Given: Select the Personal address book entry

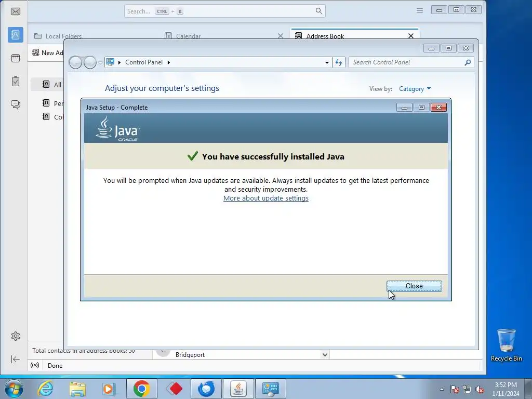Looking at the screenshot, I should [x=52, y=103].
